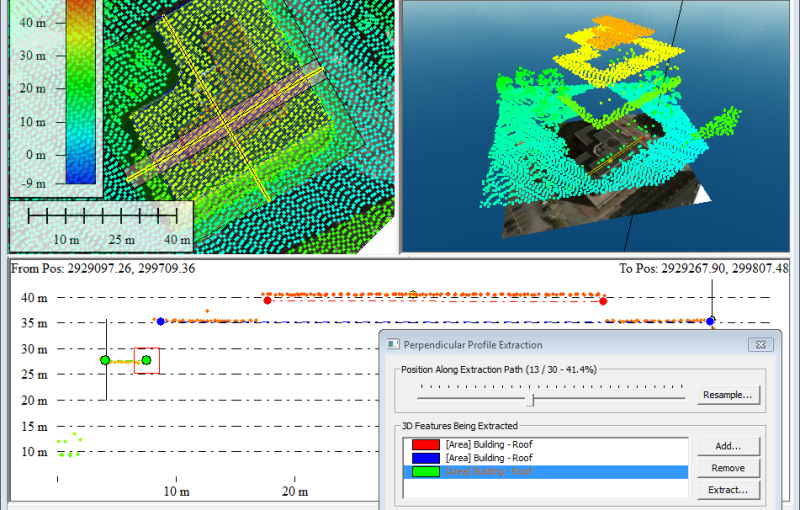800x510 pixels.
Task: Click the orange midpoint vertex on red roofline
Action: coord(413,294)
